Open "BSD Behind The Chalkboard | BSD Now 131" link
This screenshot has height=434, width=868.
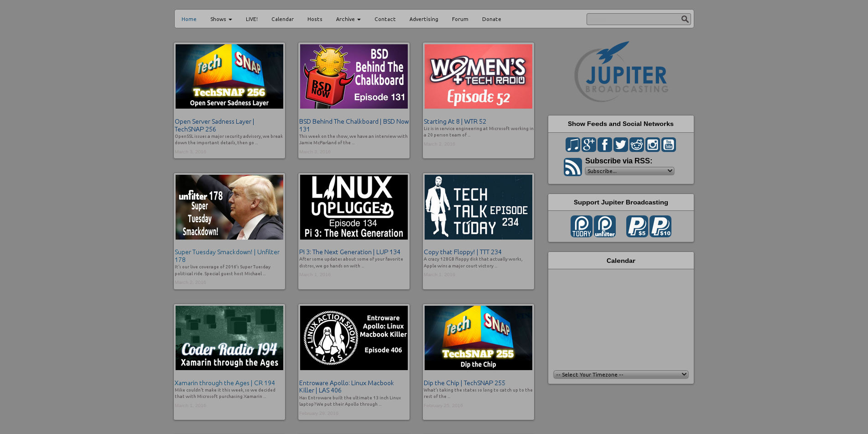(354, 125)
